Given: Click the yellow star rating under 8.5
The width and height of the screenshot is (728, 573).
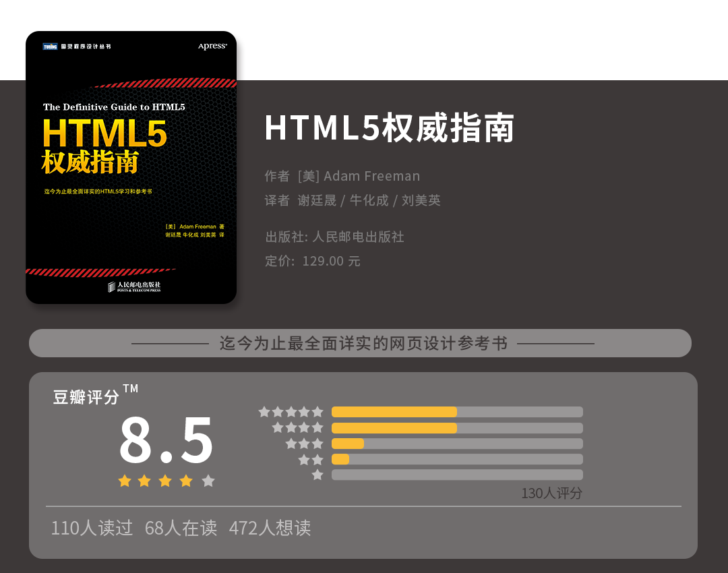Looking at the screenshot, I should (x=166, y=481).
